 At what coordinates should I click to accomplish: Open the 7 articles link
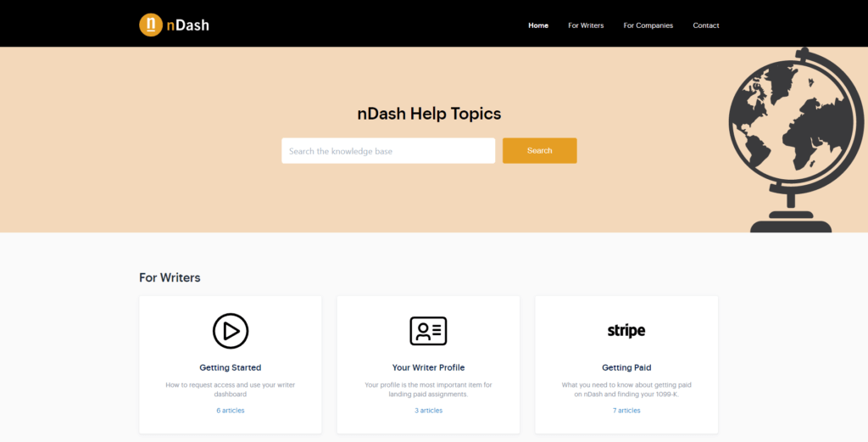[626, 411]
